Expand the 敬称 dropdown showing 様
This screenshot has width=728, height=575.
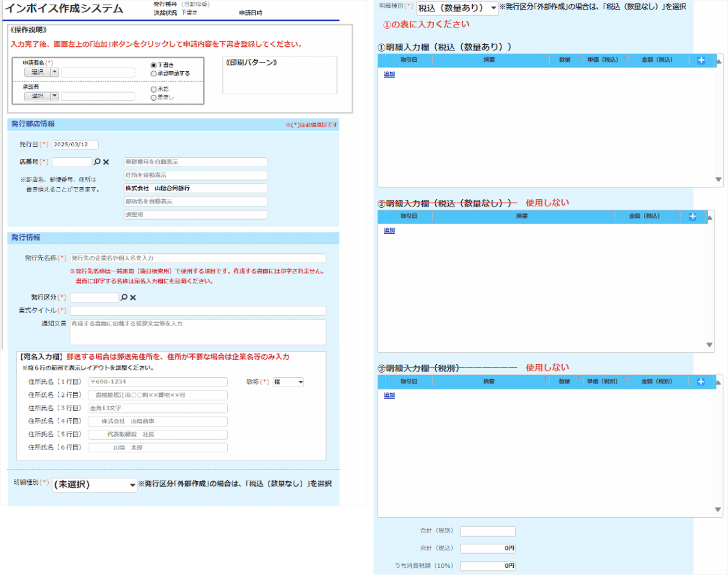(288, 382)
